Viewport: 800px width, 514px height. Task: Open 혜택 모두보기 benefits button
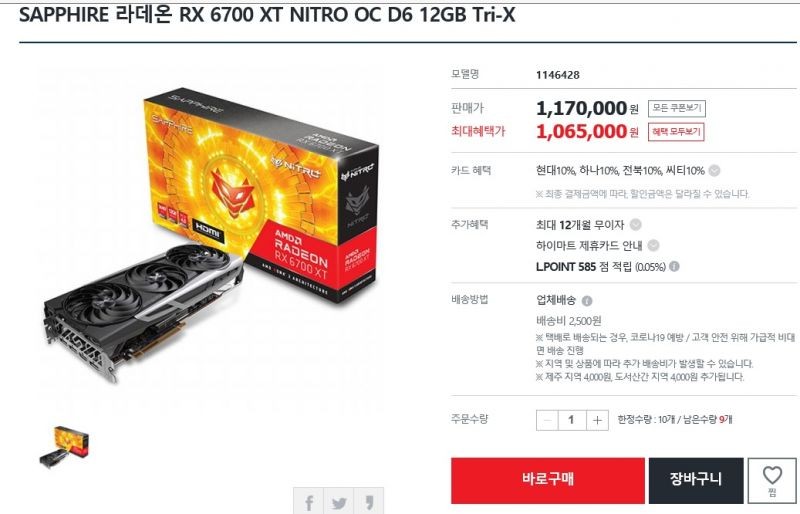click(x=676, y=132)
